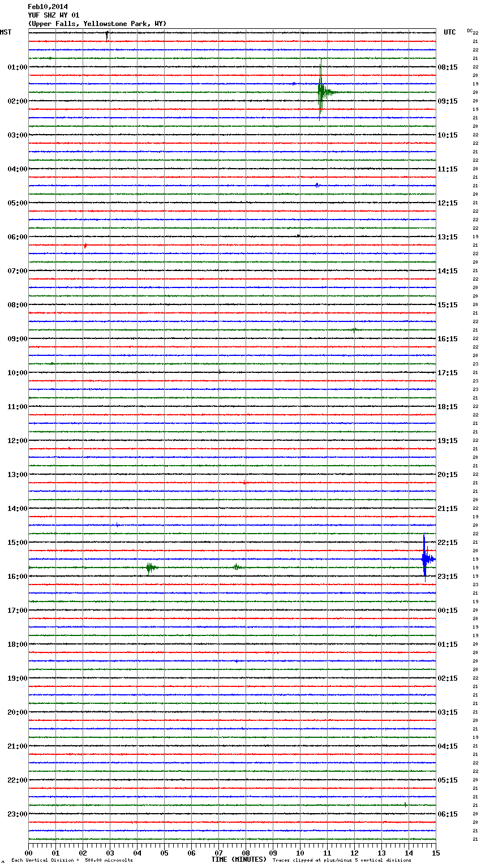
Task: Click the minute 14 x-axis tick label
Action: 409,853
